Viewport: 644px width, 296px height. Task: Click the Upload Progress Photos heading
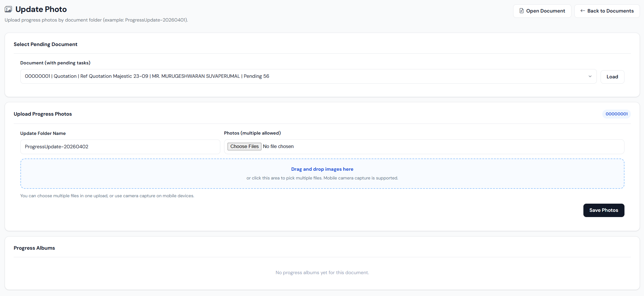coord(43,114)
